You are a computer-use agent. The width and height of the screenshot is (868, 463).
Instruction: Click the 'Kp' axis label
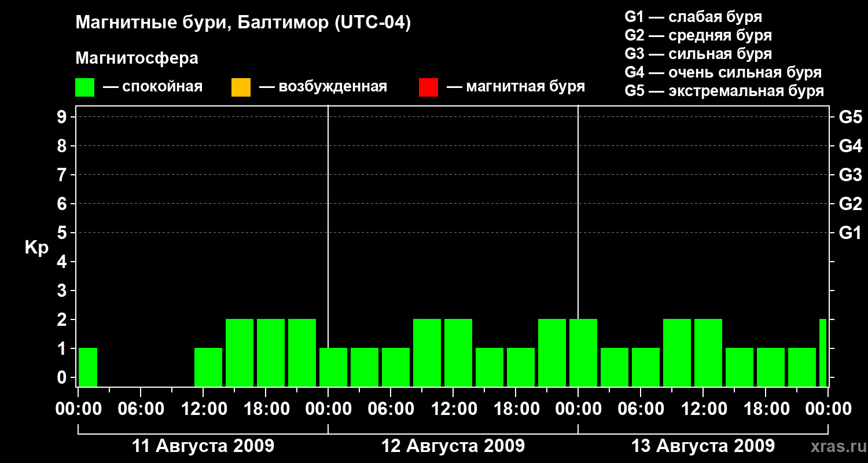pos(36,247)
